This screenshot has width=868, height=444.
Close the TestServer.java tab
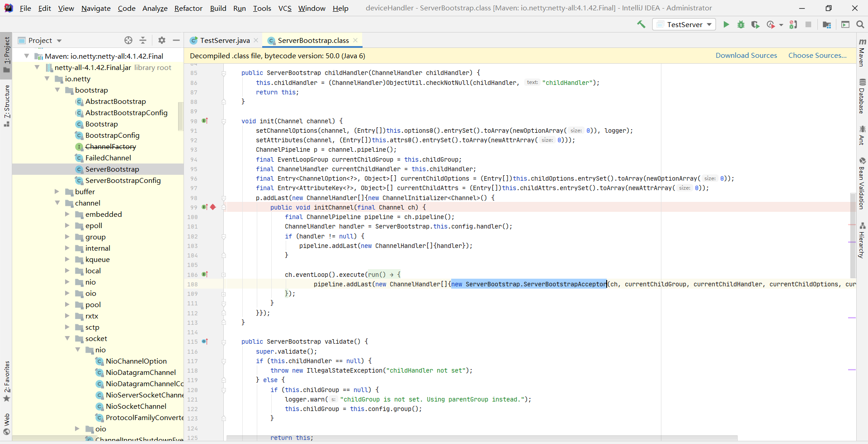256,40
